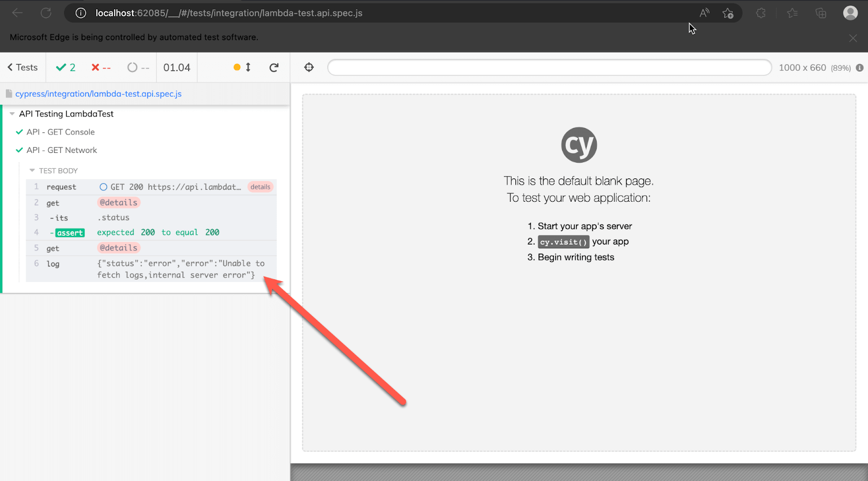Click the cy.visit() code snippet
The width and height of the screenshot is (868, 481).
(x=564, y=242)
